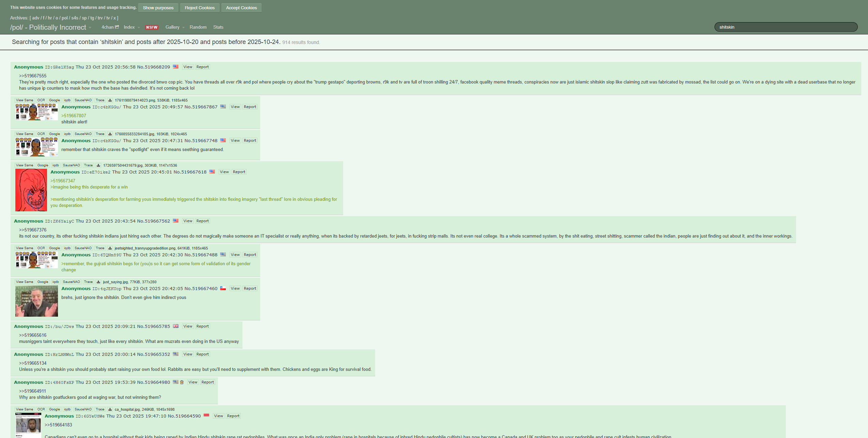868x438 pixels.
Task: Click download icon beside 1761198079414023.png
Action: [110, 100]
